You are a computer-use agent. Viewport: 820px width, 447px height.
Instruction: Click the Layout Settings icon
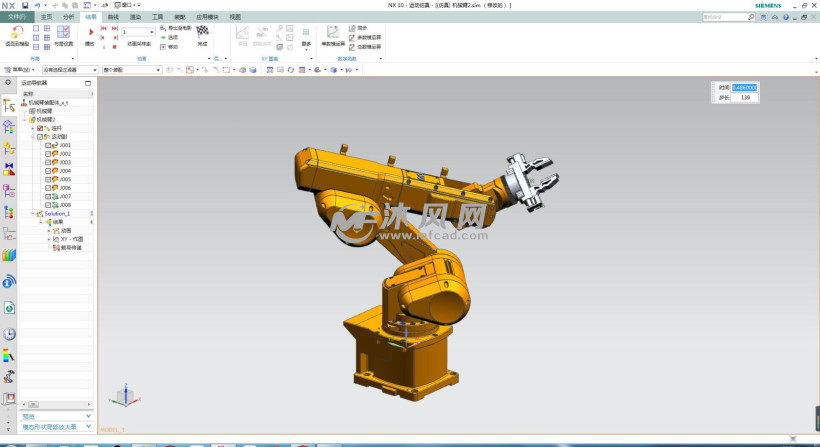(63, 33)
